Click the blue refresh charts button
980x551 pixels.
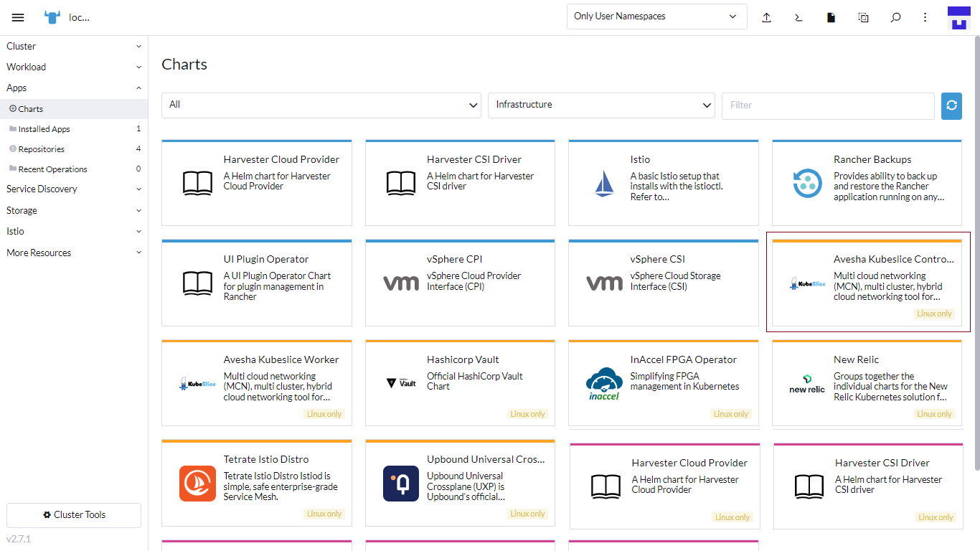click(x=951, y=105)
